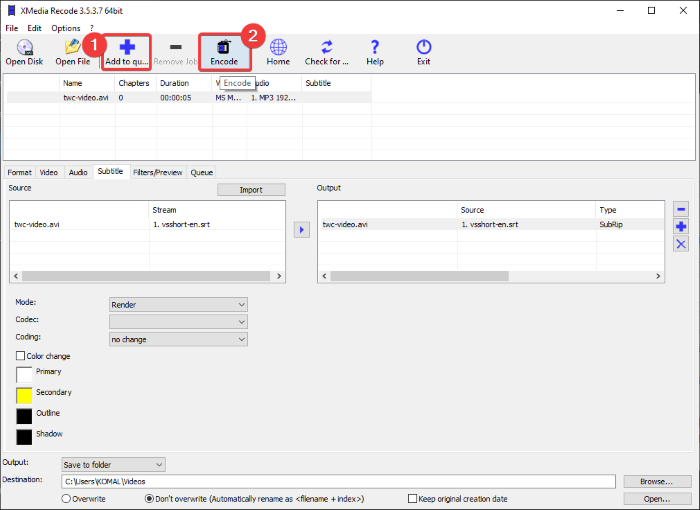
Task: Add job to queue with plus icon
Action: pos(127,47)
